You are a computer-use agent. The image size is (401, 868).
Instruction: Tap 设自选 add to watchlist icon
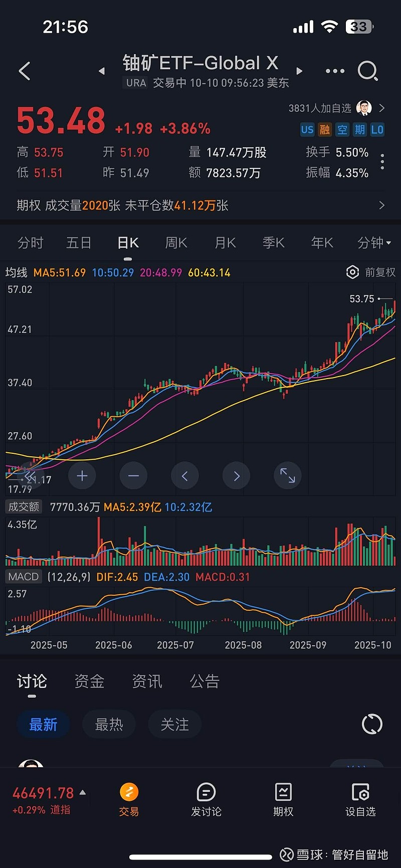360,799
